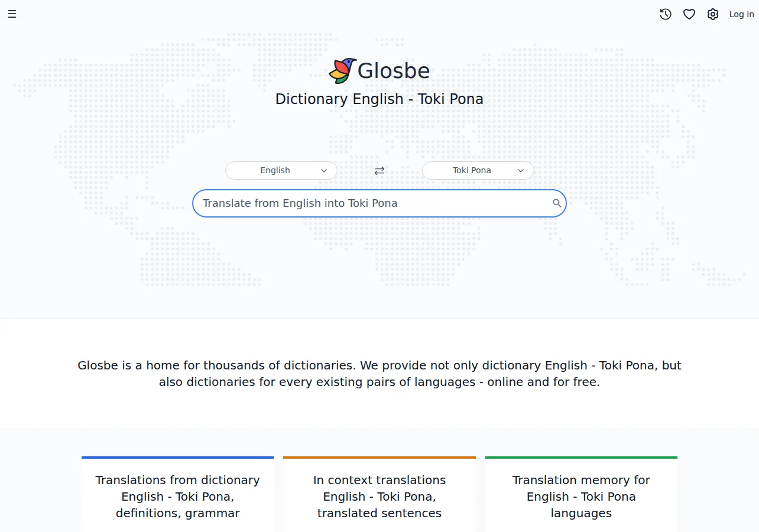Viewport: 759px width, 532px height.
Task: Click the magnifier search icon
Action: coord(557,203)
